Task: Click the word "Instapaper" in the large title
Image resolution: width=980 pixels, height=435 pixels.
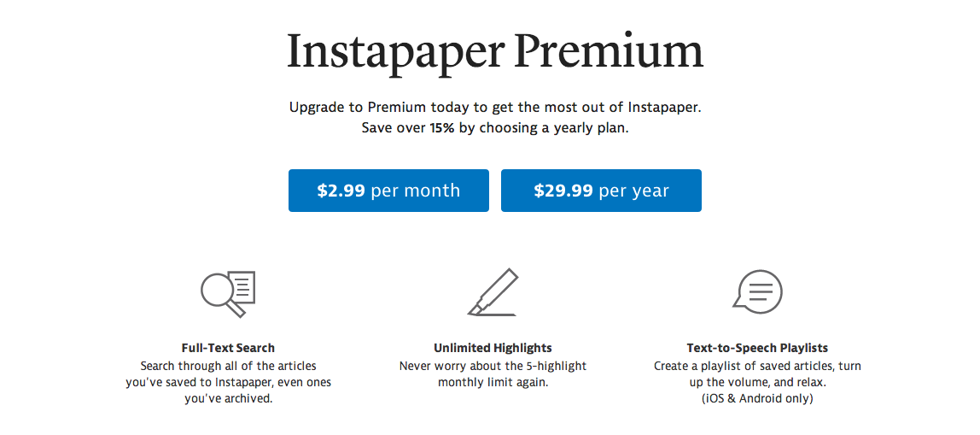Action: point(395,53)
